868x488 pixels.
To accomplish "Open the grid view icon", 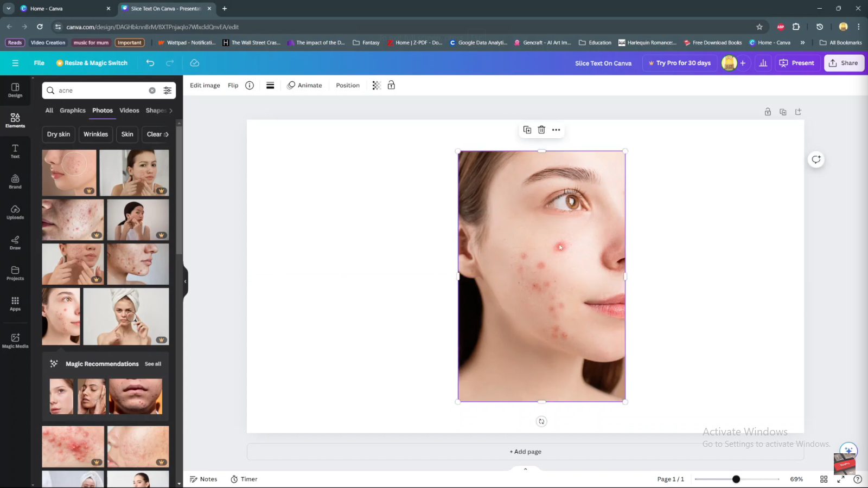I will pyautogui.click(x=824, y=479).
